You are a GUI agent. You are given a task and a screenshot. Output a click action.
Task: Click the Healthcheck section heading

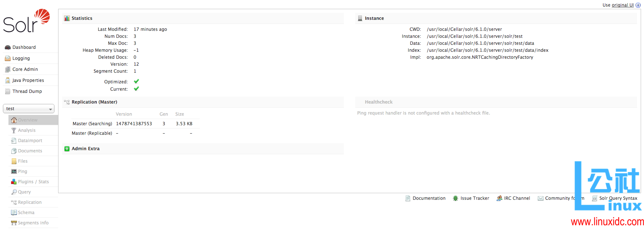click(378, 102)
